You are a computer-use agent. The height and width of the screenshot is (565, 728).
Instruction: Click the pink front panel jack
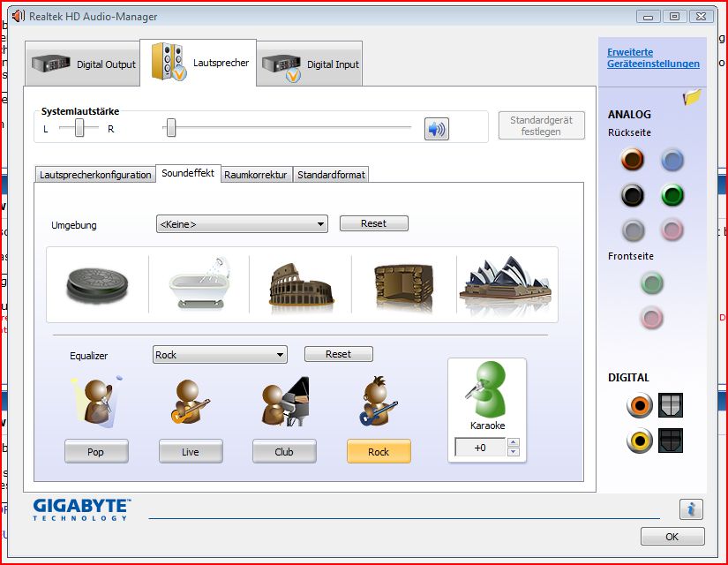(652, 319)
